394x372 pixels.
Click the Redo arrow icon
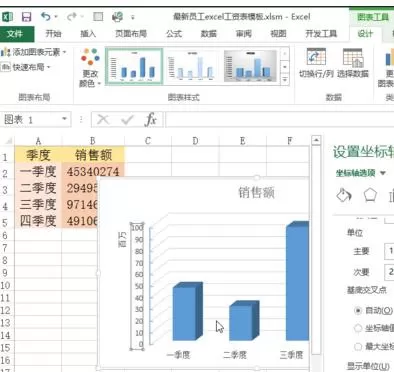71,16
